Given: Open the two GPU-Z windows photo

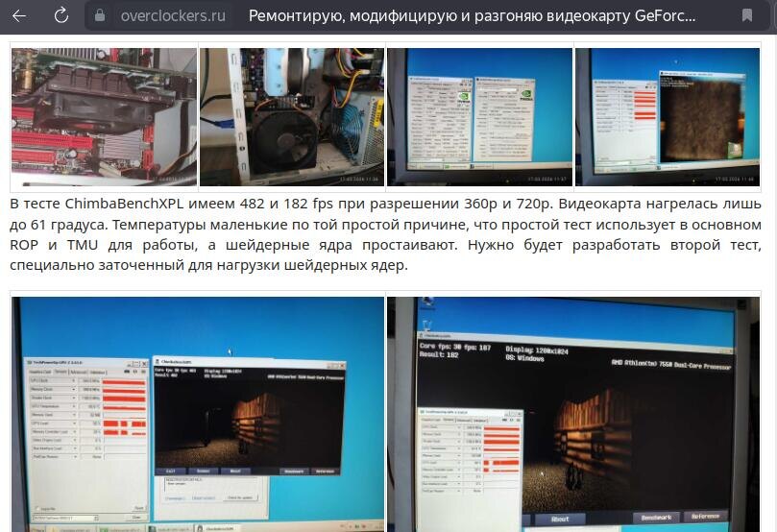Looking at the screenshot, I should [479, 117].
